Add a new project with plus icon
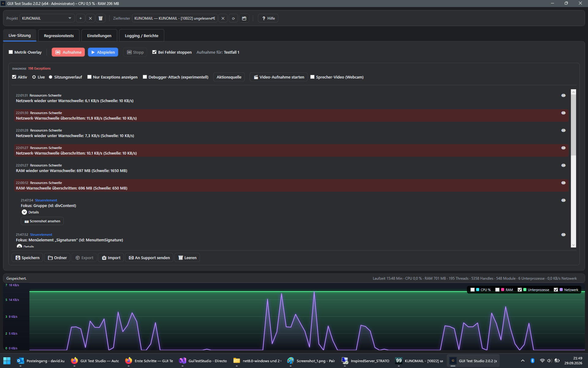The image size is (588, 368). point(81,18)
